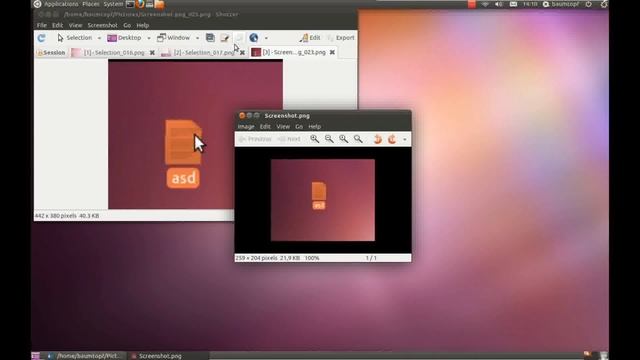The width and height of the screenshot is (640, 360).
Task: Click the orange folder launcher in top panel
Action: pyautogui.click(x=160, y=4)
